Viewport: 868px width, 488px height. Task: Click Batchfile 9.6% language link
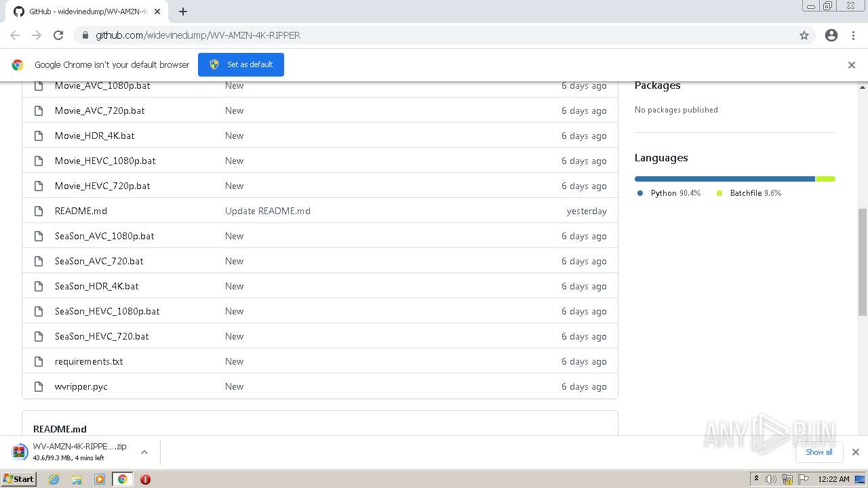(749, 193)
